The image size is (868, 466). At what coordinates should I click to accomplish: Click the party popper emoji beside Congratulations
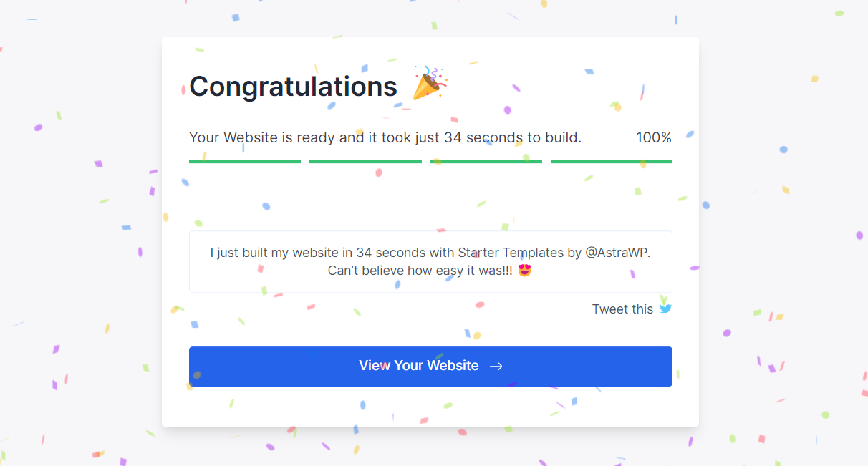430,82
